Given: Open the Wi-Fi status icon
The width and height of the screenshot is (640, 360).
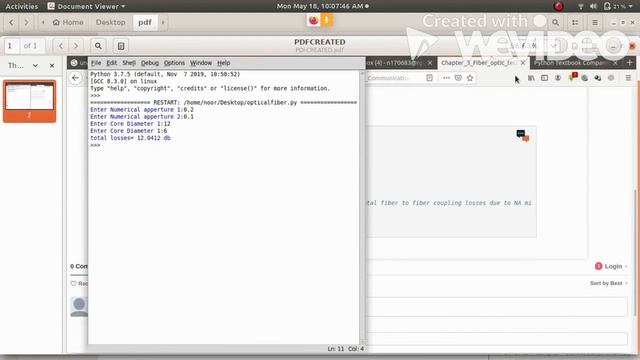Looking at the screenshot, I should 581,6.
